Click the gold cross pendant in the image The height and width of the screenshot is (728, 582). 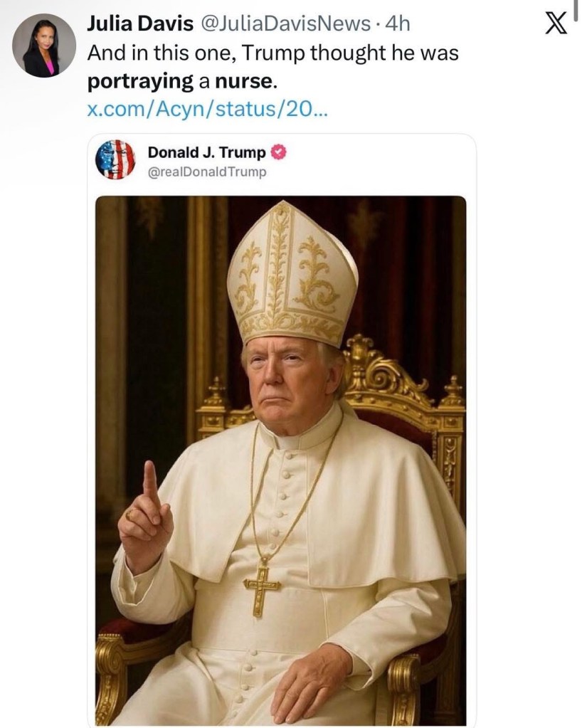point(262,585)
